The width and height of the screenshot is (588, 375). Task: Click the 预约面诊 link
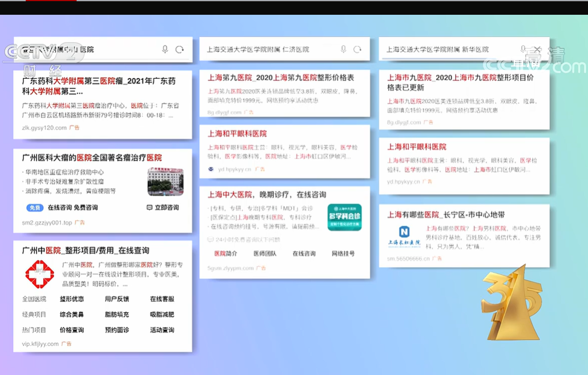(117, 330)
